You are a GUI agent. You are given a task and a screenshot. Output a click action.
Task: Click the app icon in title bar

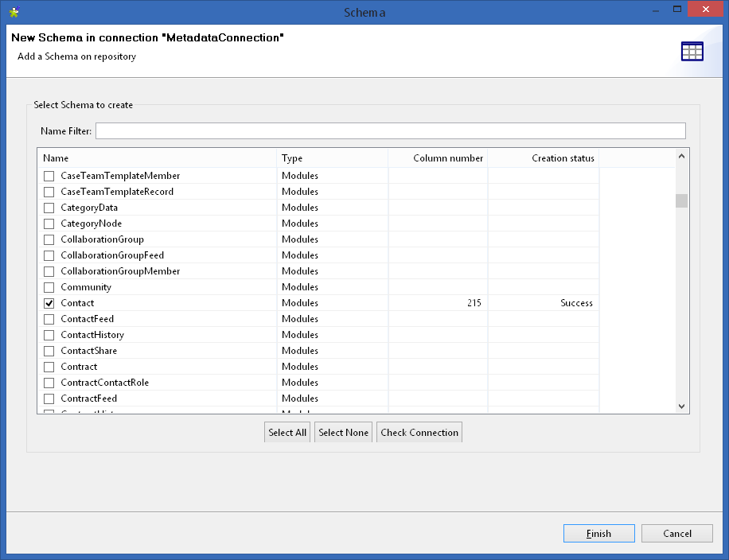pos(14,12)
